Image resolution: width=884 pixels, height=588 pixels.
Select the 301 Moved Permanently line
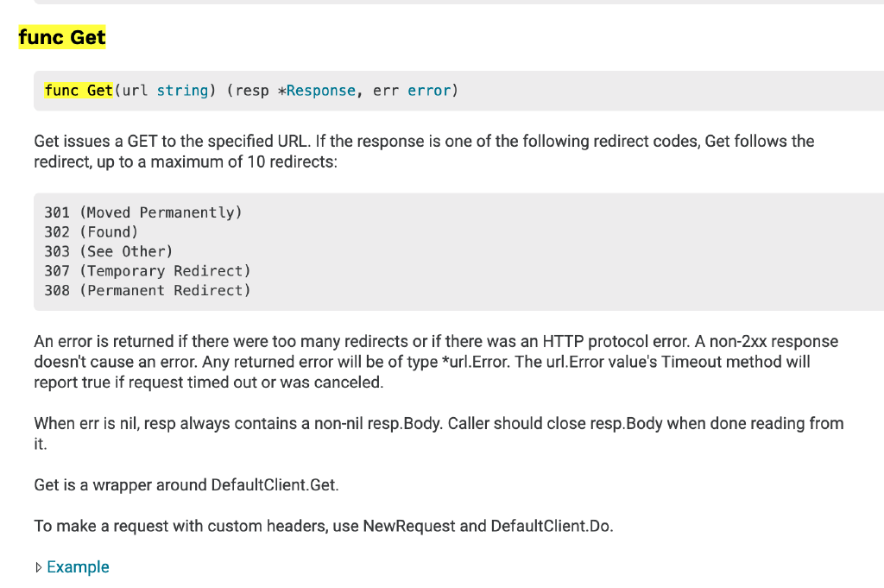142,212
